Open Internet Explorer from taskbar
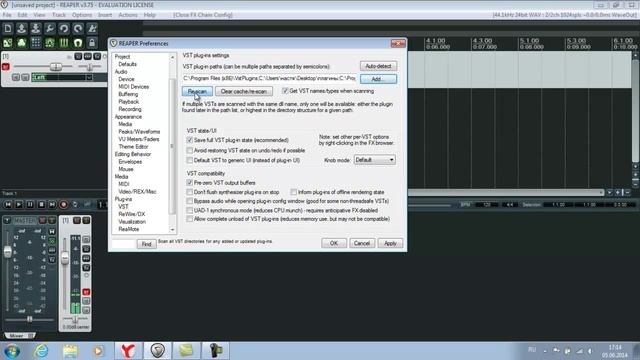The height and width of the screenshot is (360, 640). [41, 350]
